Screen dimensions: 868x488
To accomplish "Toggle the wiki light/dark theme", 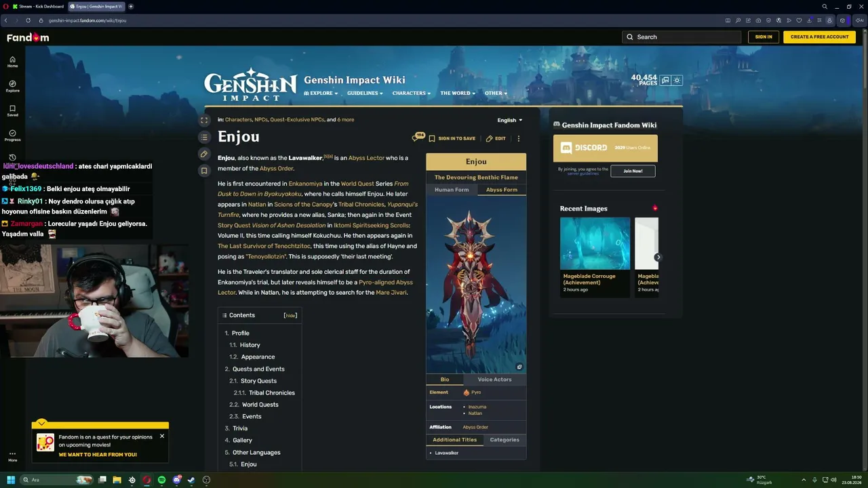I will (677, 80).
